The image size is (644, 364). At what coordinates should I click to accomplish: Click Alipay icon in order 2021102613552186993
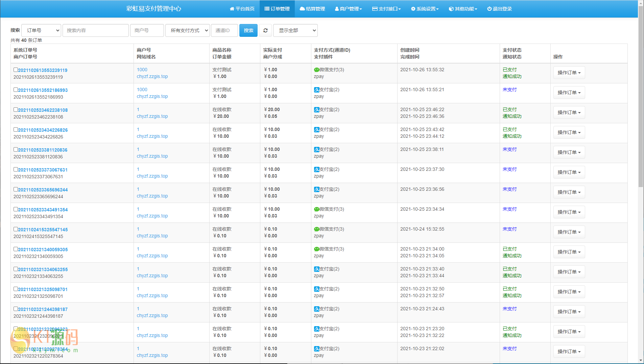(316, 90)
